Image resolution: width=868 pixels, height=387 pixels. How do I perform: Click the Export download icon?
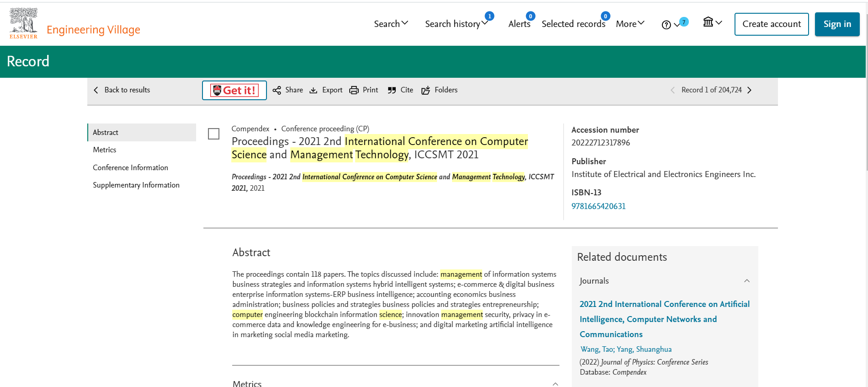[x=313, y=91]
